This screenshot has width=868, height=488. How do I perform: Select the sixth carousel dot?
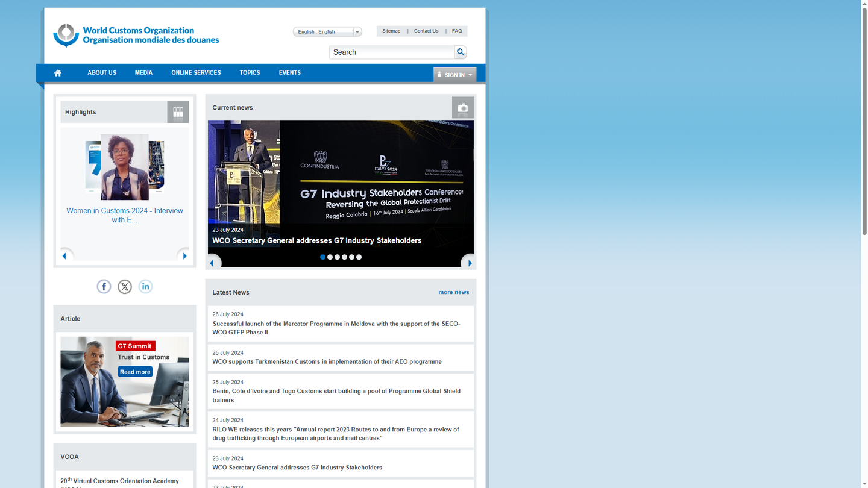point(359,257)
